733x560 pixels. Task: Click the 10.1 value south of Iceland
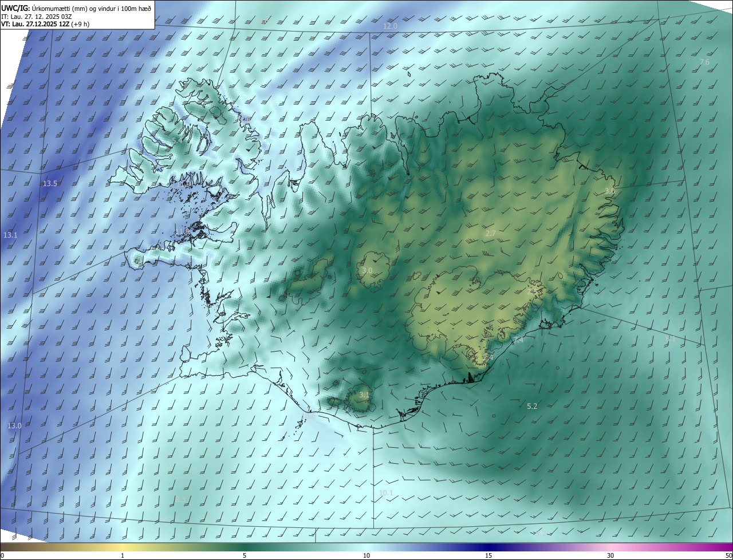[x=386, y=492]
